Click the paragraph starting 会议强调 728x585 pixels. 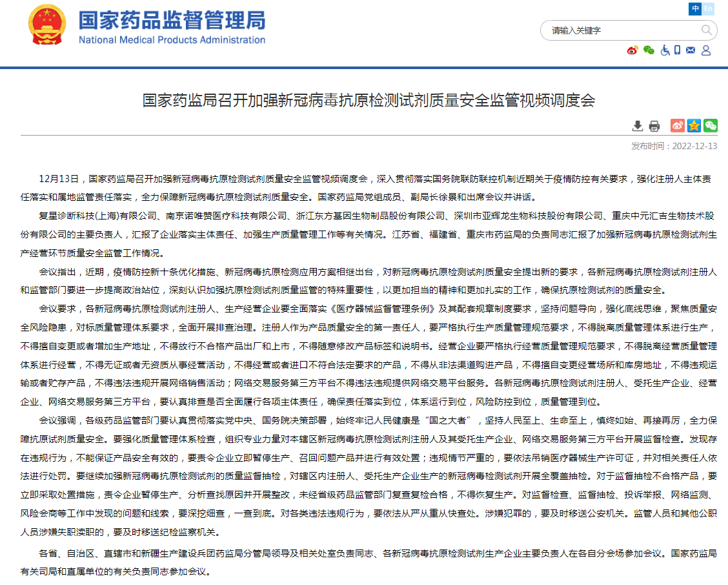369,477
